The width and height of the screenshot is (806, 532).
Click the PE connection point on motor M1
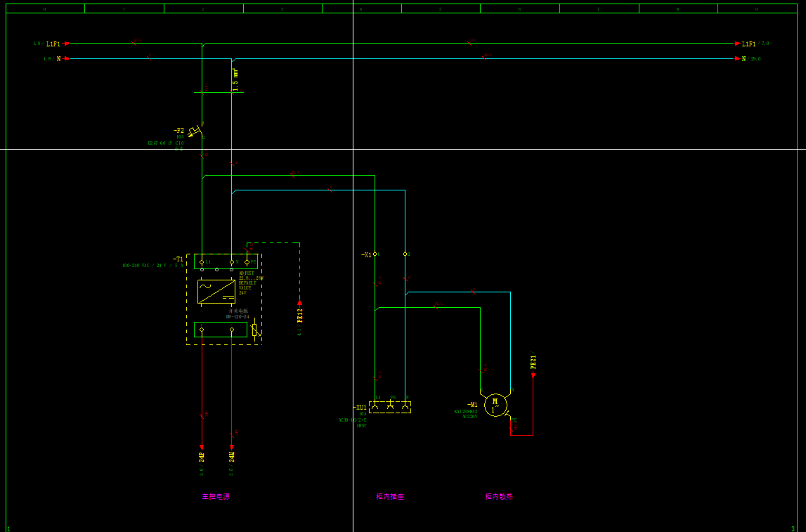509,417
